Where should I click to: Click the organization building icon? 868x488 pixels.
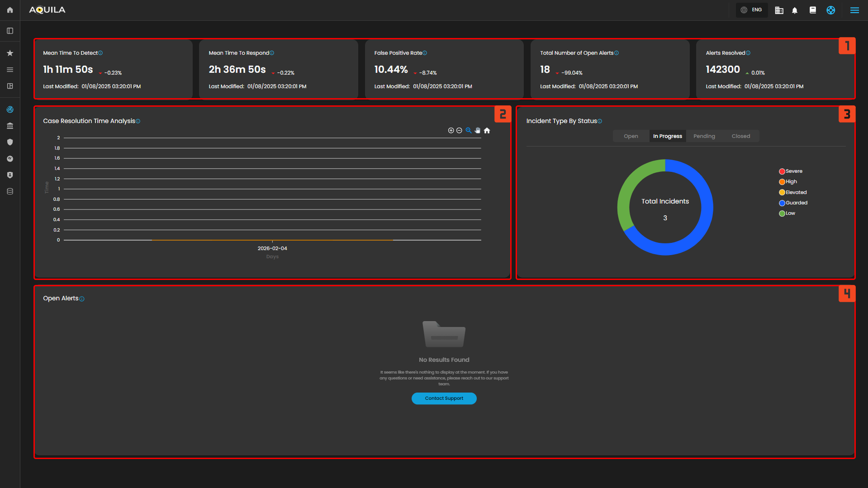(779, 10)
